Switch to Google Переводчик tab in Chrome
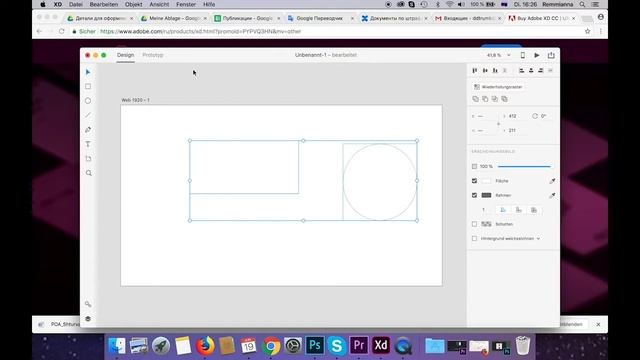The width and height of the screenshot is (640, 360). [319, 18]
